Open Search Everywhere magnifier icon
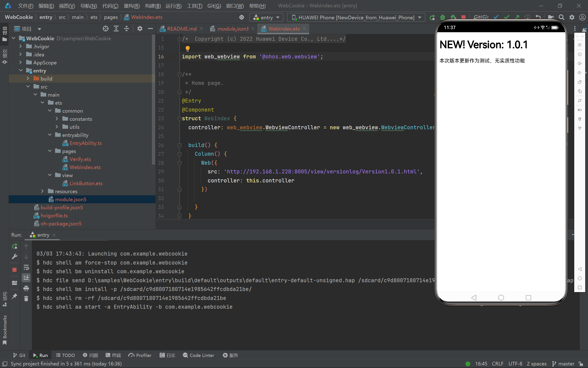 pos(561,17)
